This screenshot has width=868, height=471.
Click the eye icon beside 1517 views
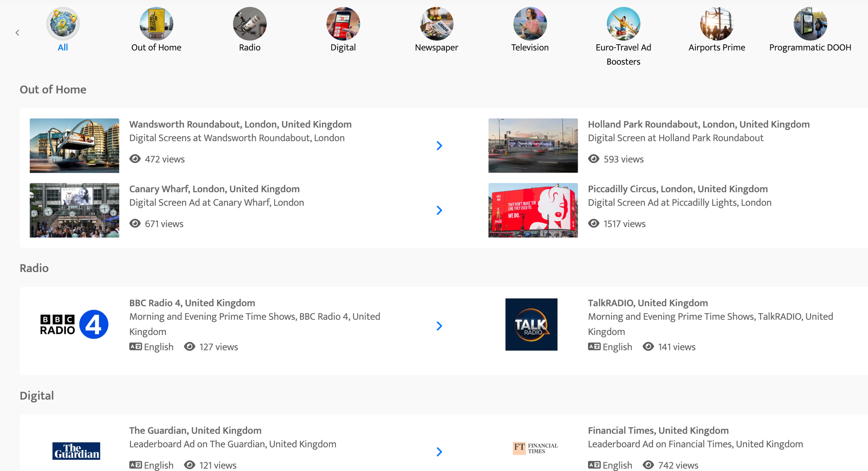point(594,223)
